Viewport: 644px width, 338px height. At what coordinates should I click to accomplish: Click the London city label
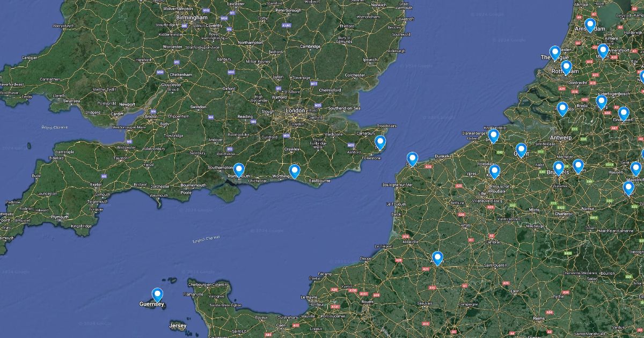coord(295,111)
